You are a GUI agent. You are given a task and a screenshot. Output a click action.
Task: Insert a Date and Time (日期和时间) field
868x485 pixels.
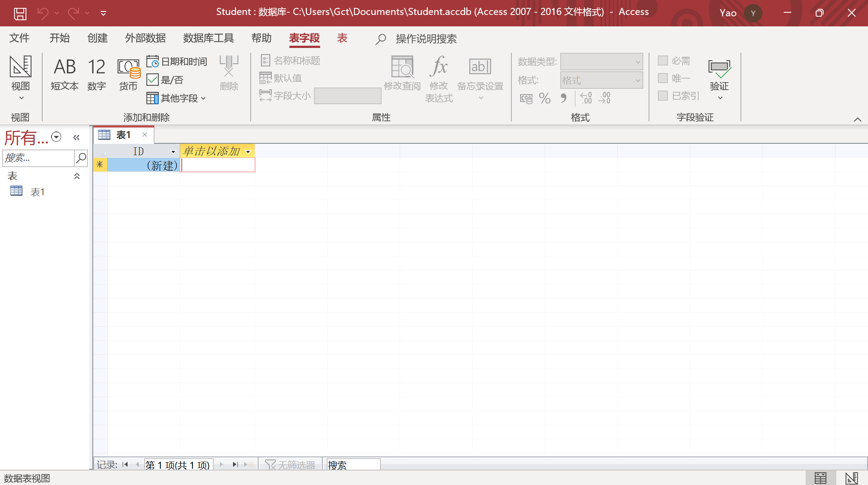tap(177, 61)
